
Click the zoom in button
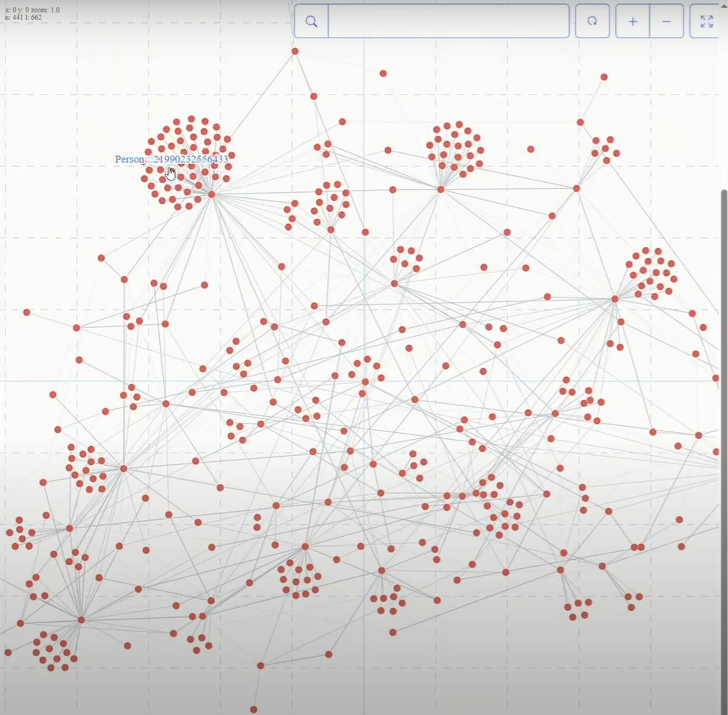(x=632, y=22)
